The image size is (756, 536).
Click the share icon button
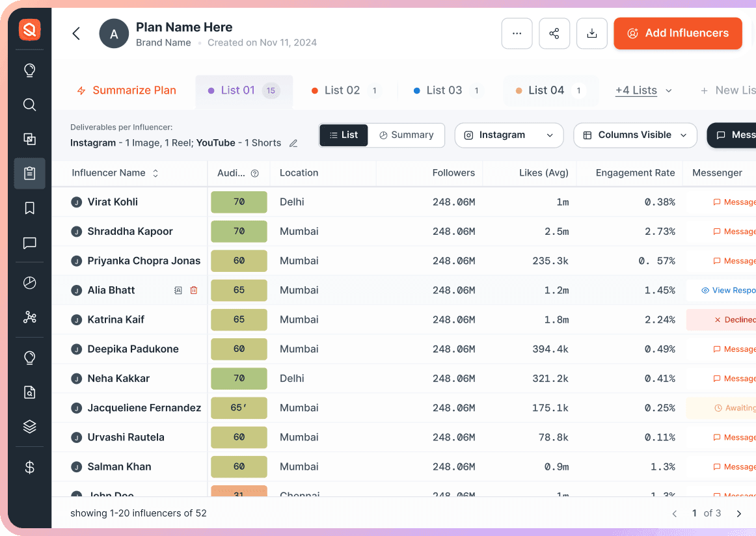click(x=554, y=34)
